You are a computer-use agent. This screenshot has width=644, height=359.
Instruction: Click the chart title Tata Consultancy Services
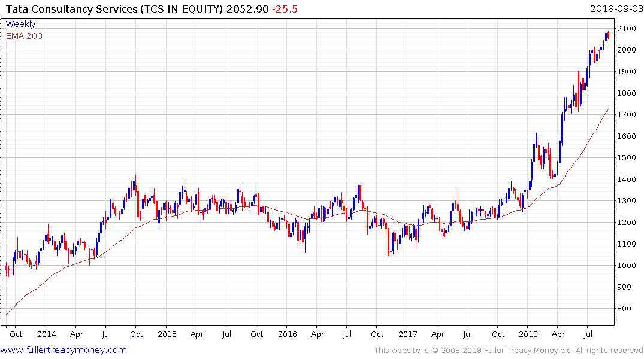point(71,9)
